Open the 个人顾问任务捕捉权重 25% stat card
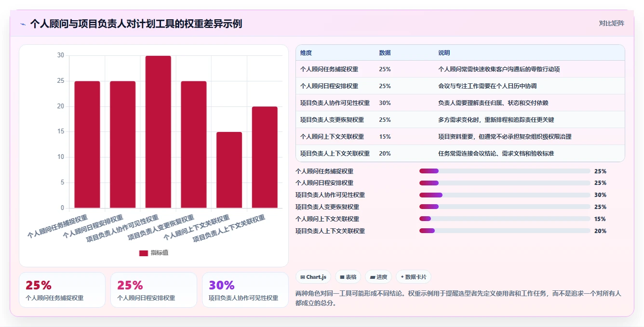This screenshot has width=644, height=327. (x=62, y=290)
